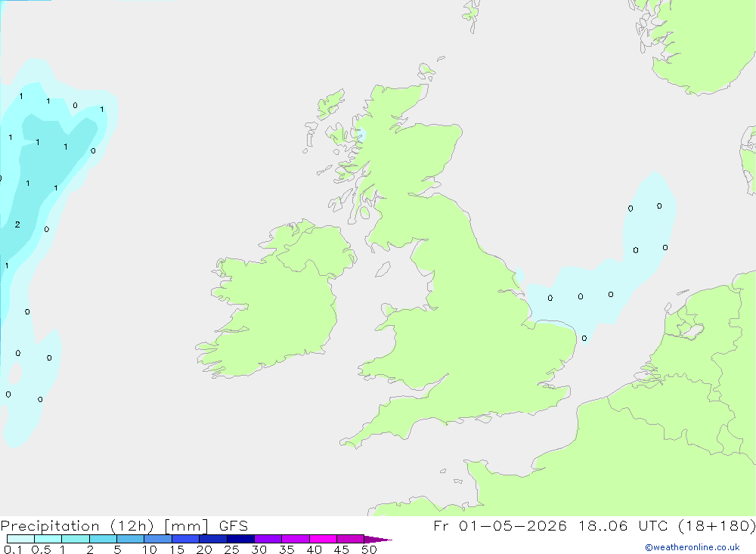Click the "0.5" legend scale label
This screenshot has height=554, width=756.
41,549
